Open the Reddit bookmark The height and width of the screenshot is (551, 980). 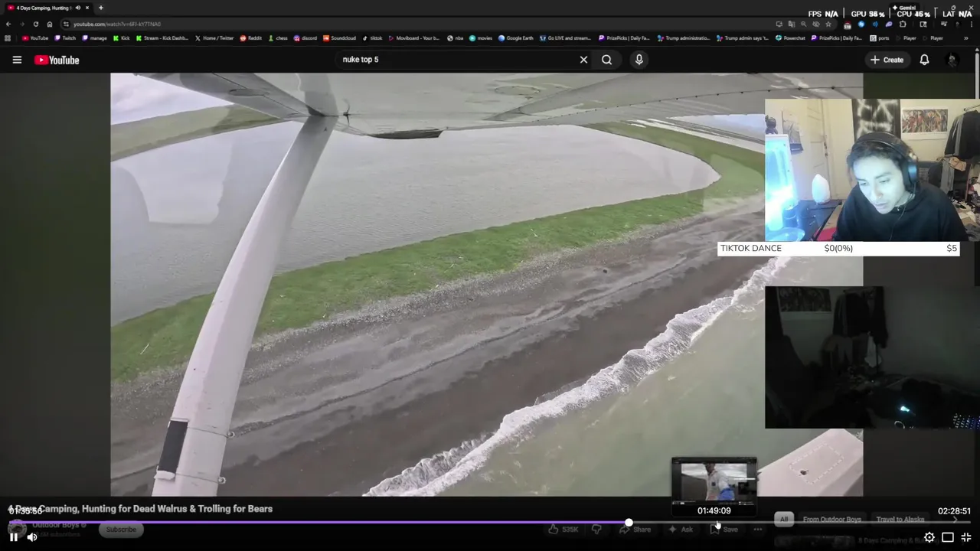click(x=251, y=37)
